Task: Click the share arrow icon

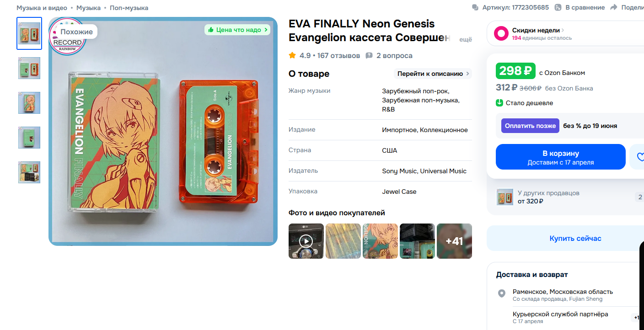Action: point(613,7)
